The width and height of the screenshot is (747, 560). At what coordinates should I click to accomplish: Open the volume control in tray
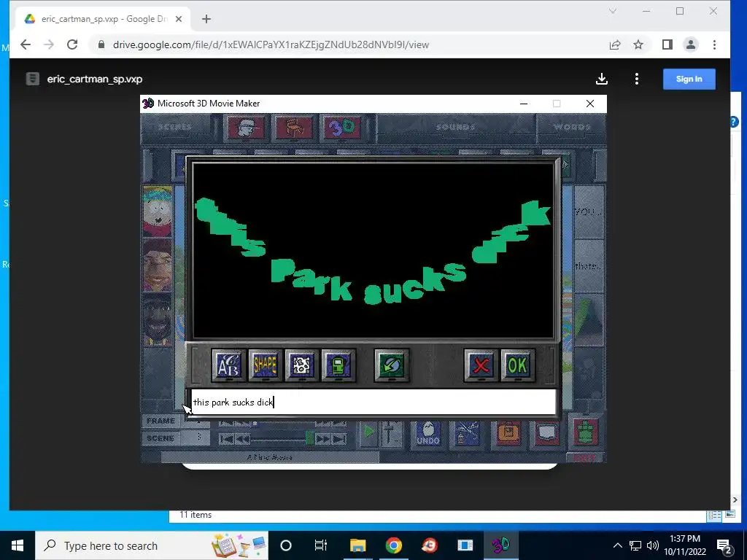[653, 545]
